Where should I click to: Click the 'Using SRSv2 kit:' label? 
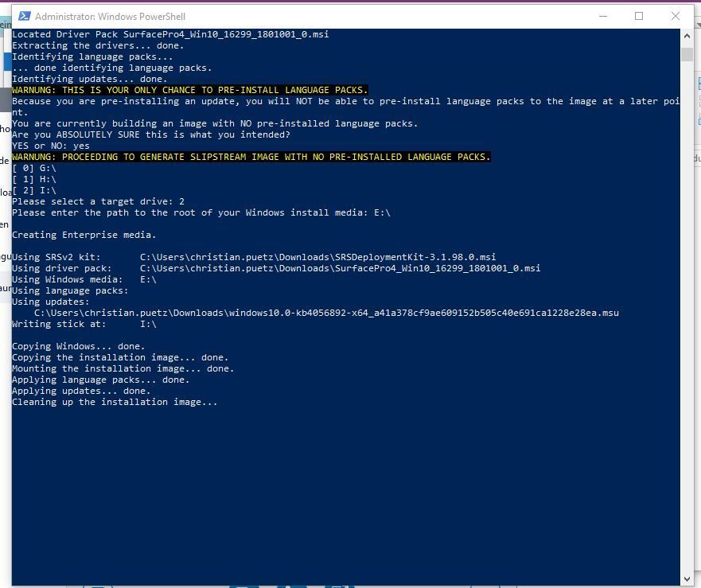coord(56,257)
